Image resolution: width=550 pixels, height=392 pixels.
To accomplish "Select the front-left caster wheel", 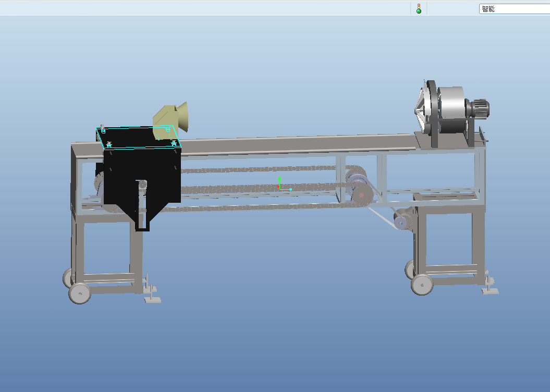I will (80, 293).
